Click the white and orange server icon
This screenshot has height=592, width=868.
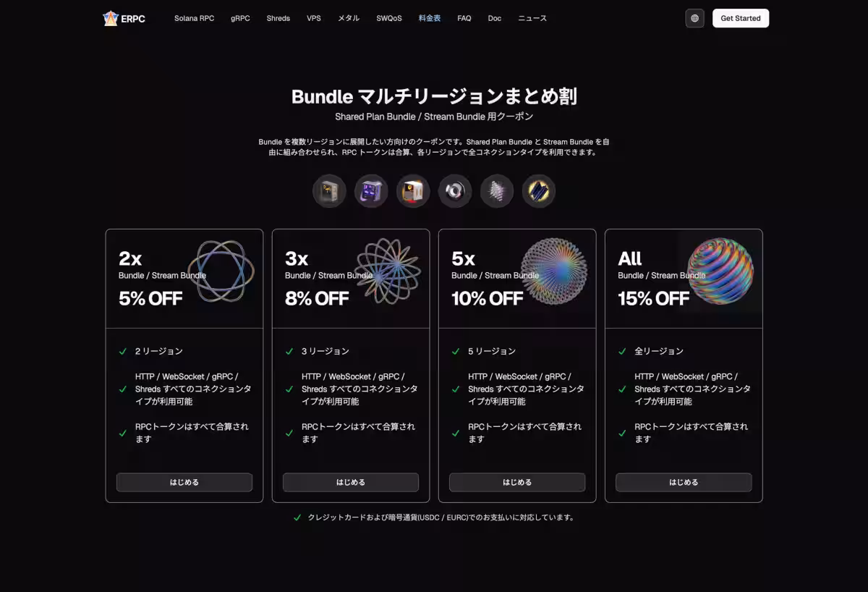coord(413,191)
